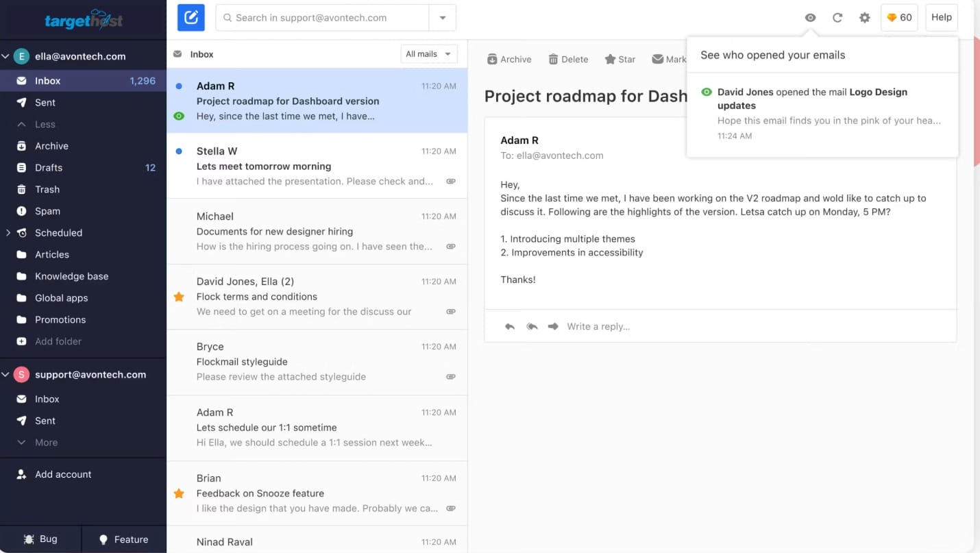Click the search in support@avontech.com field
Screen dimensions: 980x553
coord(323,18)
